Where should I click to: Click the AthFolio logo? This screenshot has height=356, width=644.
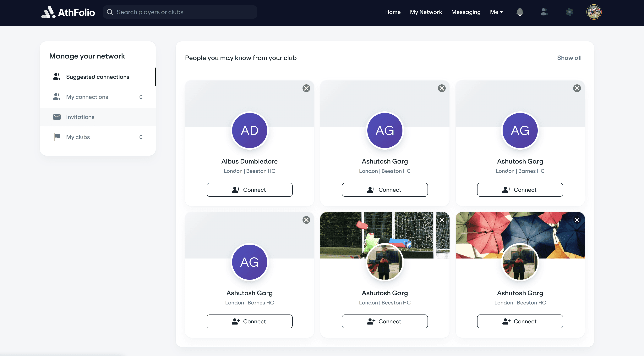pyautogui.click(x=68, y=12)
